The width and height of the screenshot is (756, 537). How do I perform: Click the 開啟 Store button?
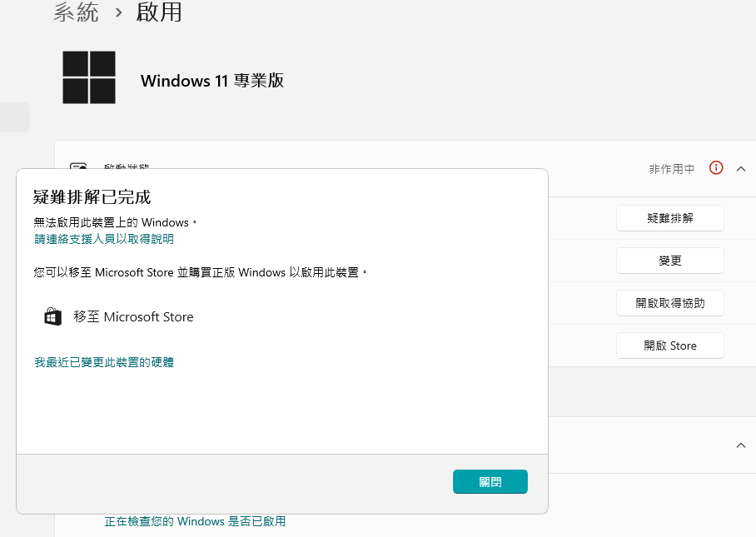pos(669,346)
